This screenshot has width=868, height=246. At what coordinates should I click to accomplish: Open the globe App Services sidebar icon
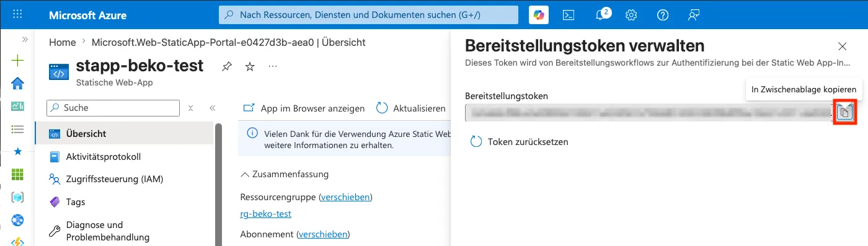click(x=17, y=219)
